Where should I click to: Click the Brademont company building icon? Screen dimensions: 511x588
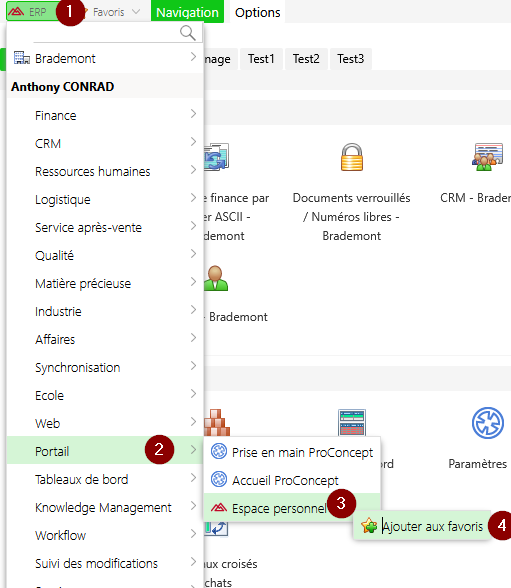[21, 58]
